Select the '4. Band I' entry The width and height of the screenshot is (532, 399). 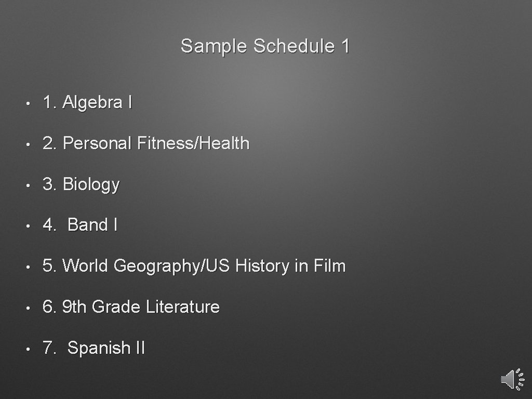[x=81, y=225]
